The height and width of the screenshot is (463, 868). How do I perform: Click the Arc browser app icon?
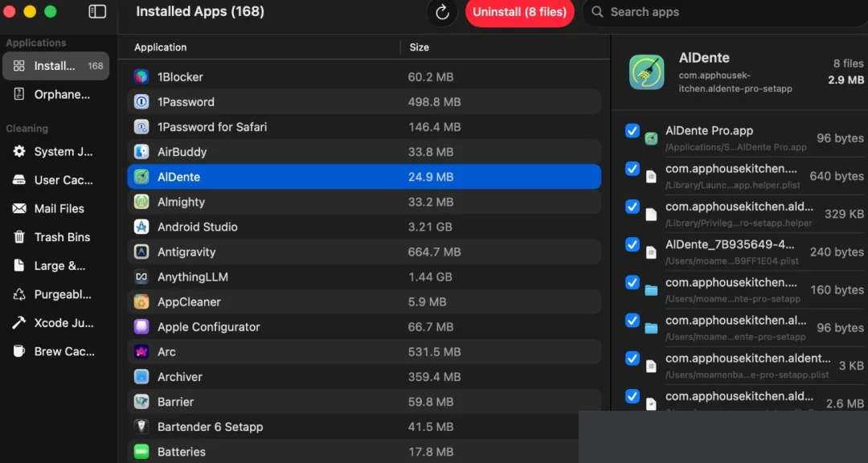click(x=141, y=352)
